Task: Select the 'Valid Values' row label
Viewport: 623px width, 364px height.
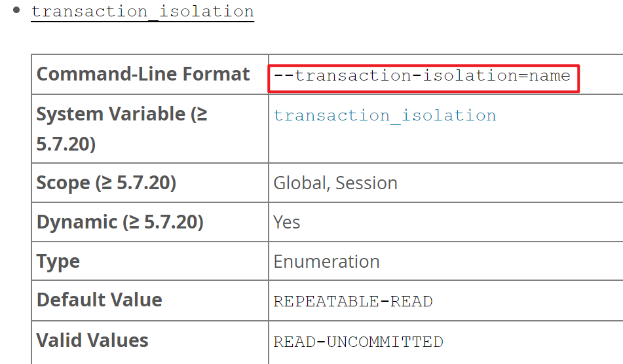Action: click(x=92, y=340)
